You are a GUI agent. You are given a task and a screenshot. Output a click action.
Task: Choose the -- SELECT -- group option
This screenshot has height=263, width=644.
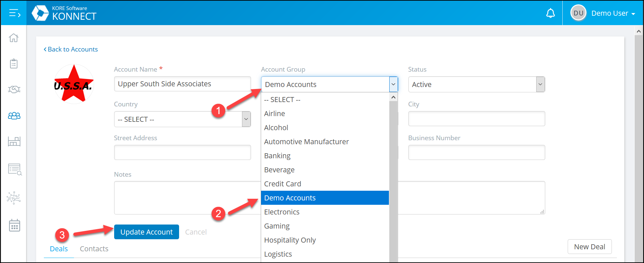coord(325,100)
